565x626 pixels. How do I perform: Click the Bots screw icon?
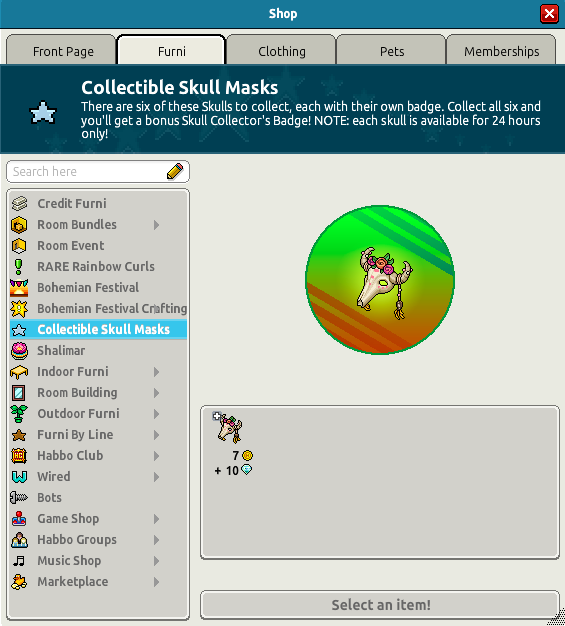[19, 498]
